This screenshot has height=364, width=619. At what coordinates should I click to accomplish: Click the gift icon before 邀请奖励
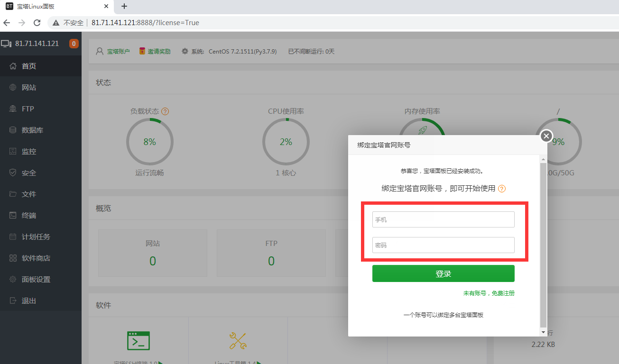142,51
